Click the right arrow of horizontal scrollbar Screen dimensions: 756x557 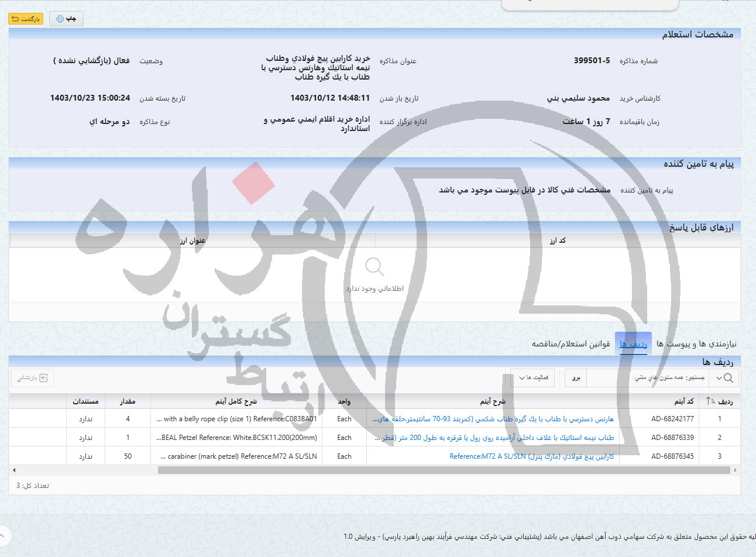pos(735,470)
